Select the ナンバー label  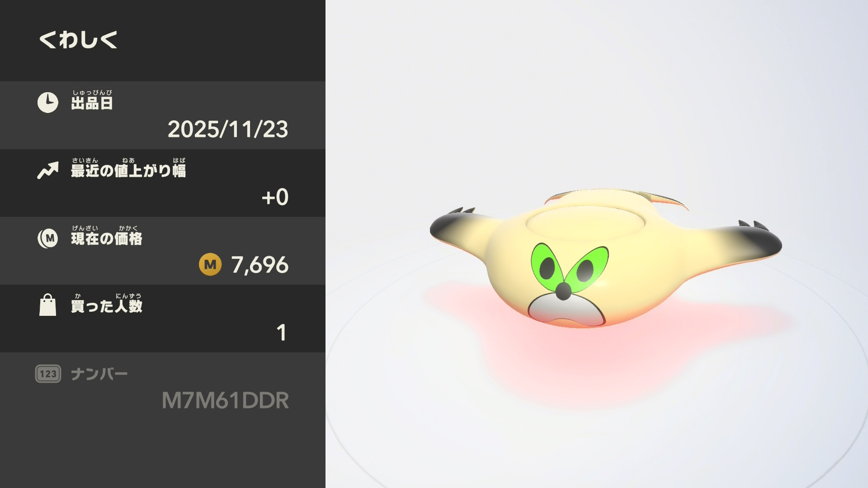click(99, 374)
